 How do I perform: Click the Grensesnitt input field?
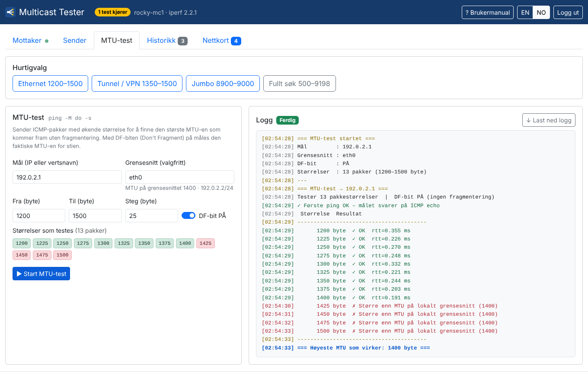[x=180, y=177]
